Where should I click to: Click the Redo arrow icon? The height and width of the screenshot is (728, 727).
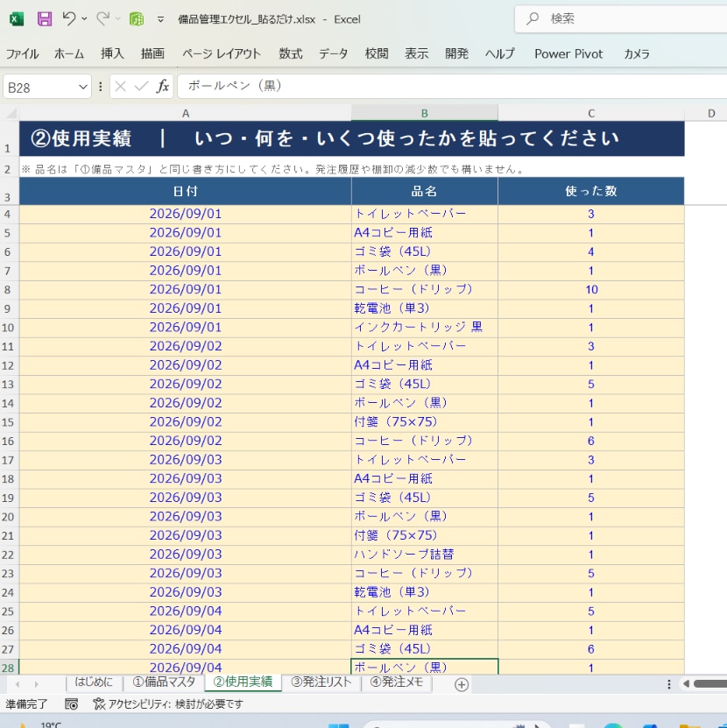(102, 18)
